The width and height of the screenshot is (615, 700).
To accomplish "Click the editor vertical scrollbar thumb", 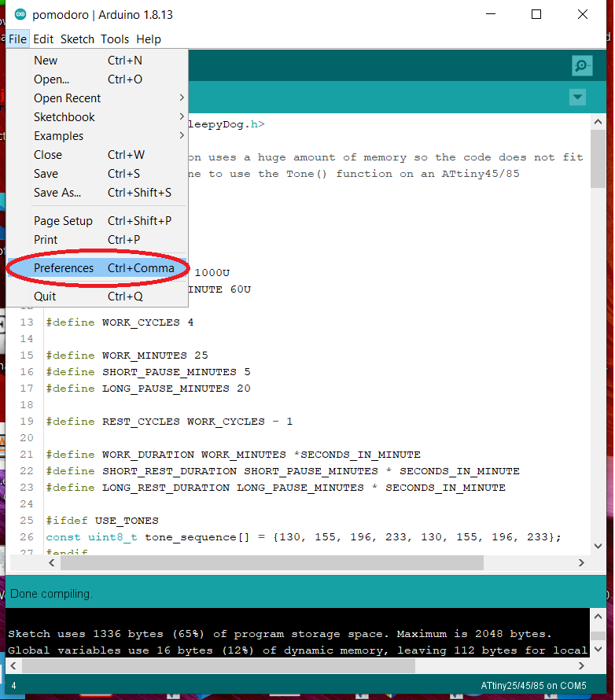I will pyautogui.click(x=598, y=159).
